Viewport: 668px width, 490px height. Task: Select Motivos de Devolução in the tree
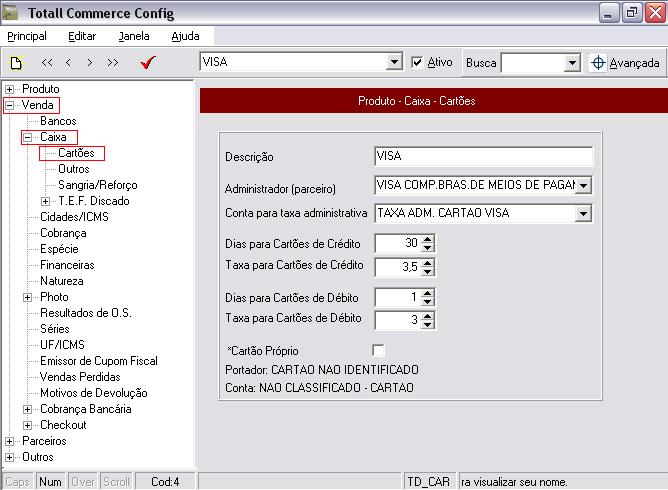[93, 393]
